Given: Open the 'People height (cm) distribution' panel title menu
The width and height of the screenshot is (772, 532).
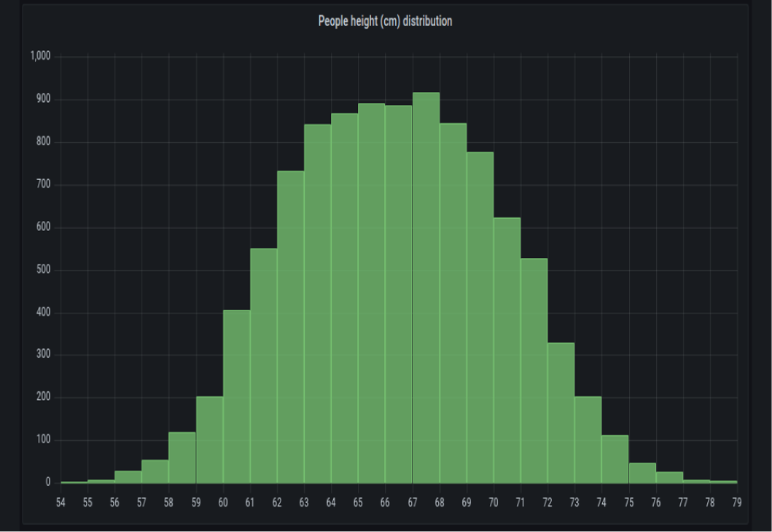Looking at the screenshot, I should coord(385,21).
